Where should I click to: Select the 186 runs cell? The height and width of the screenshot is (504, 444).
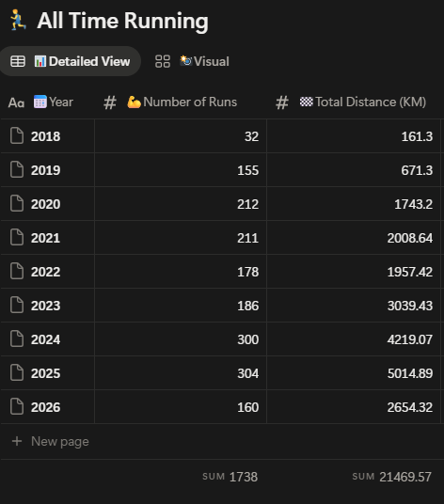click(181, 306)
